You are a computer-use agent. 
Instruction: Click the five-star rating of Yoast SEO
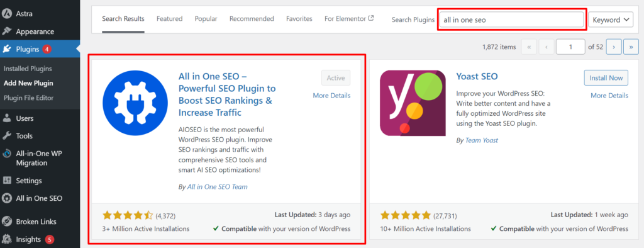pyautogui.click(x=406, y=215)
